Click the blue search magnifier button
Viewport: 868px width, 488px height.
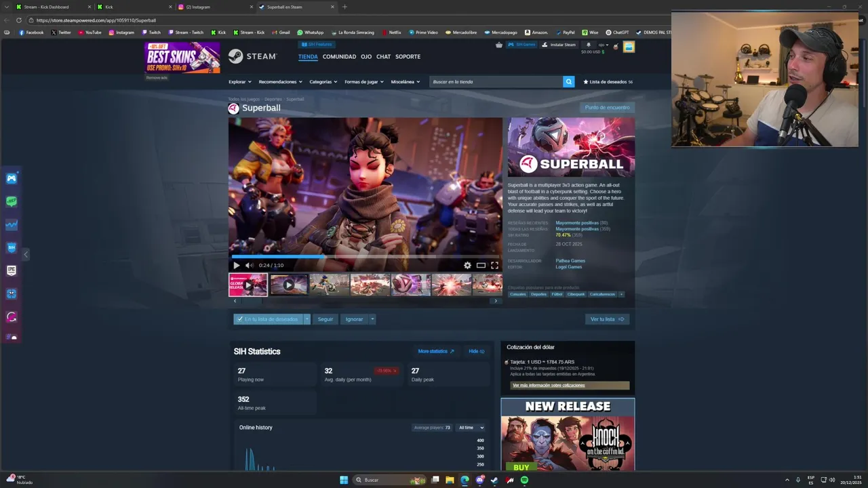click(x=568, y=82)
